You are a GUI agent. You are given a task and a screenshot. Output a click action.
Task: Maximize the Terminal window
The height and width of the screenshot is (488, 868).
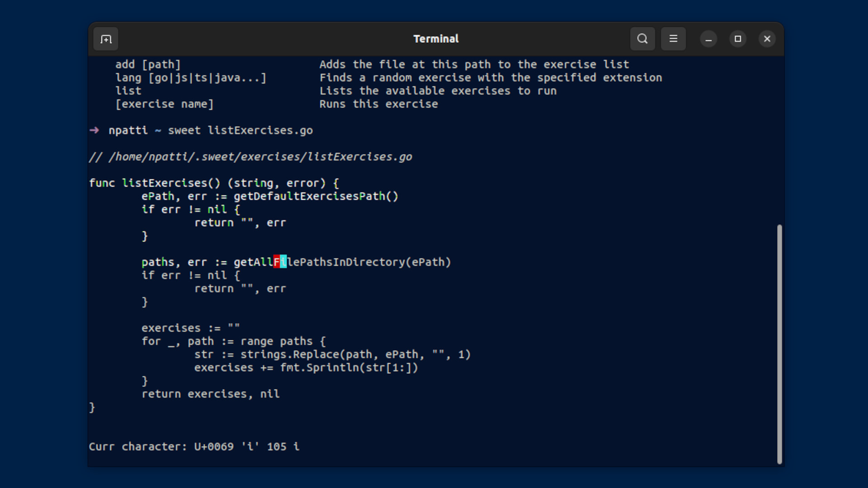(x=738, y=39)
